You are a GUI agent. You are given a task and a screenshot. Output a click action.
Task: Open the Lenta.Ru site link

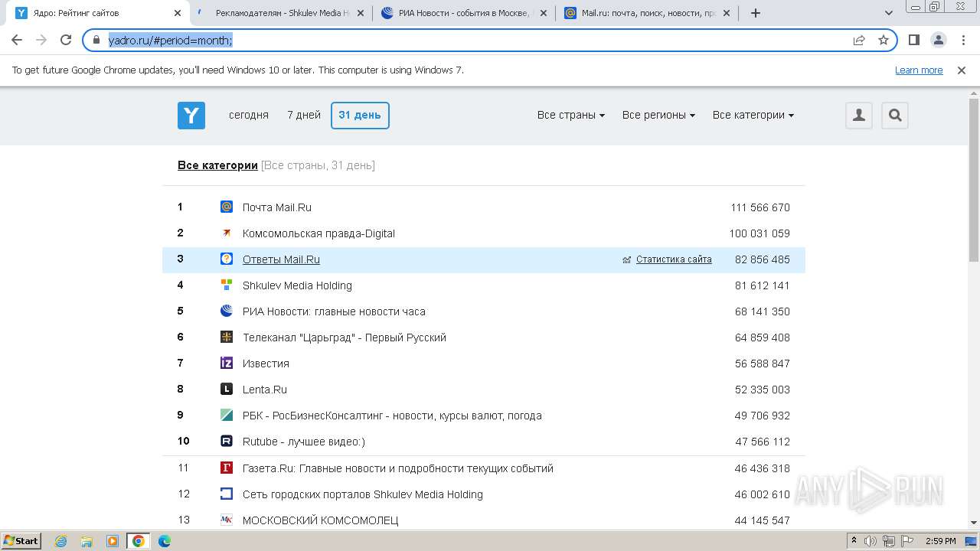point(265,390)
